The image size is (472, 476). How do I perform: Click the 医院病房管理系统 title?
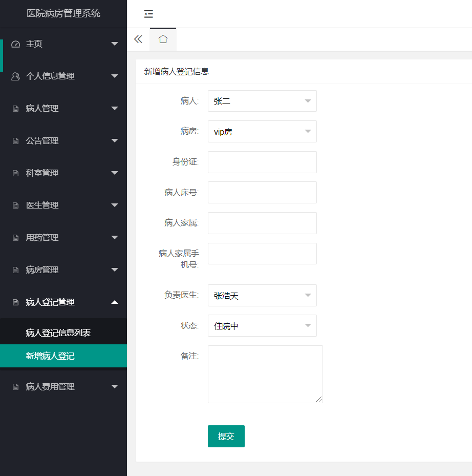tap(63, 13)
